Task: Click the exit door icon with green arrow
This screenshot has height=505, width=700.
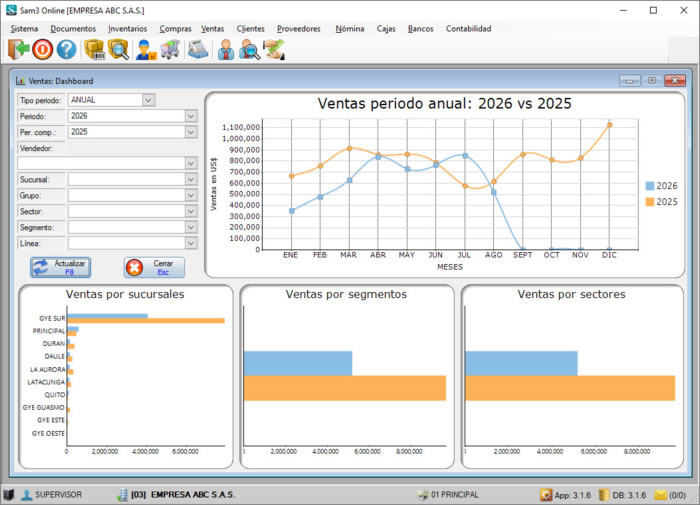Action: tap(18, 49)
